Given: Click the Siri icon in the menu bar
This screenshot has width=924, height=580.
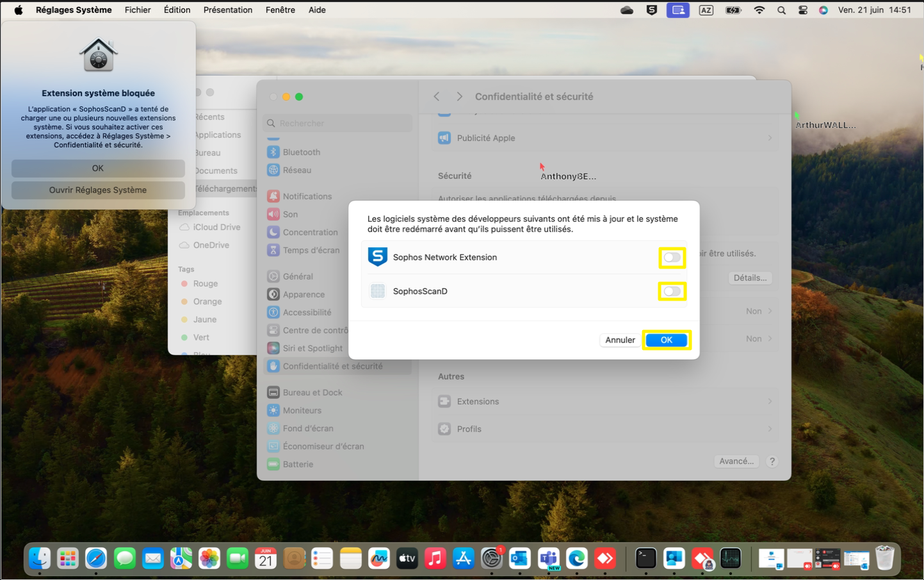Looking at the screenshot, I should pyautogui.click(x=823, y=10).
